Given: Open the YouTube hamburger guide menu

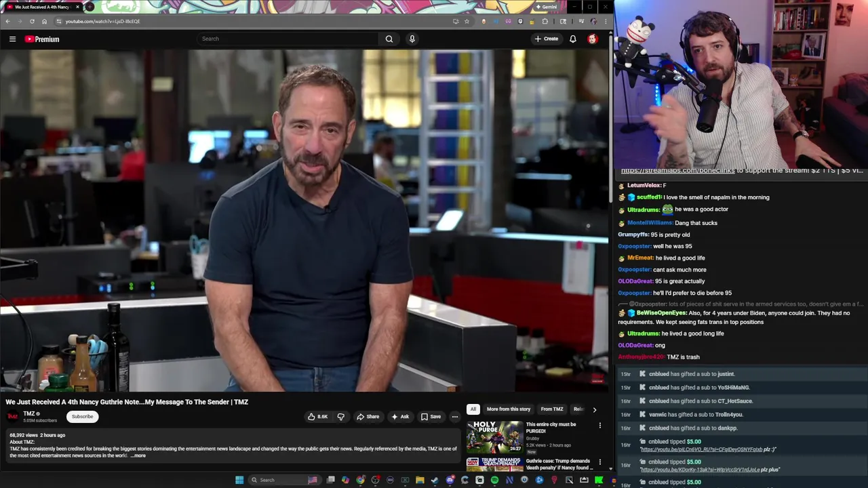Looking at the screenshot, I should click(x=12, y=39).
